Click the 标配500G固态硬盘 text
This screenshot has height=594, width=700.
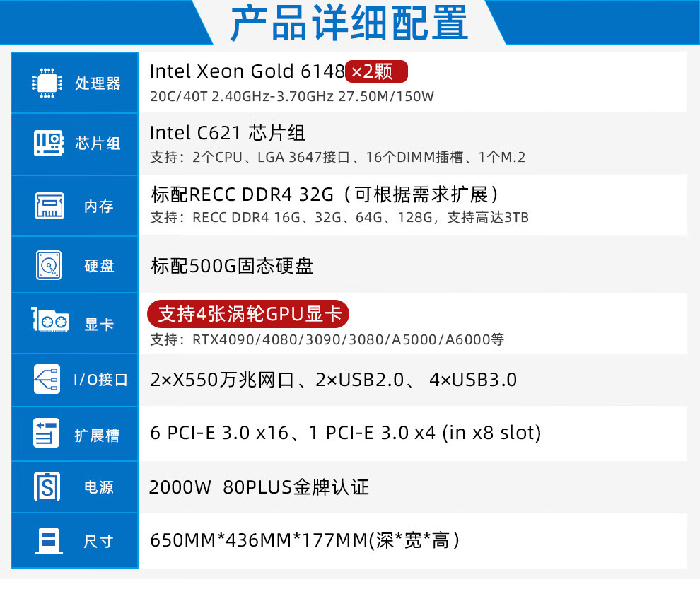pyautogui.click(x=232, y=266)
